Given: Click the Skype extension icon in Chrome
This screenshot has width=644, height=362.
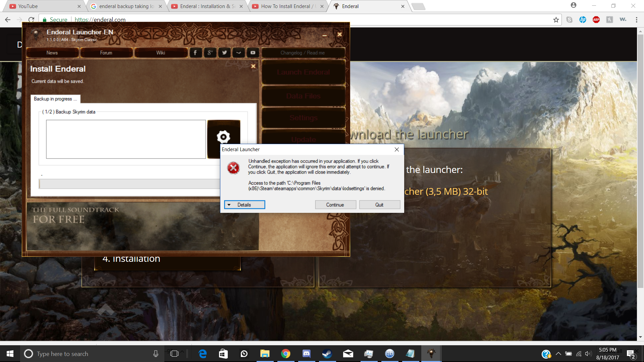Looking at the screenshot, I should [570, 19].
